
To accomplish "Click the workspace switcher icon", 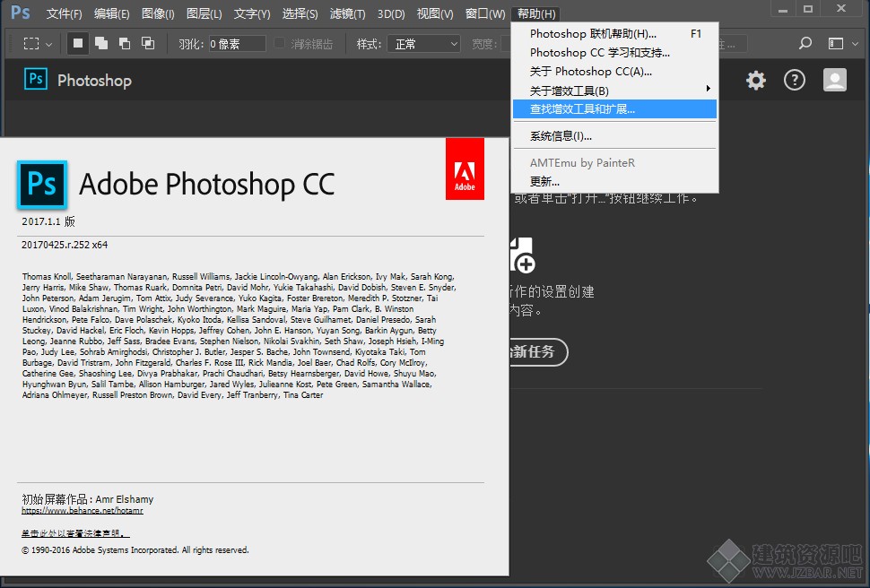I will (x=836, y=43).
